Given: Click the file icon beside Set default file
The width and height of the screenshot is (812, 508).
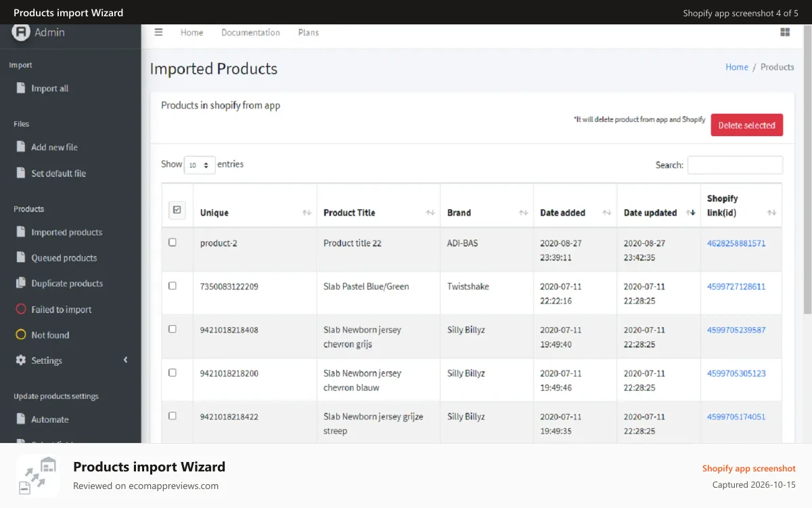Looking at the screenshot, I should (x=21, y=173).
